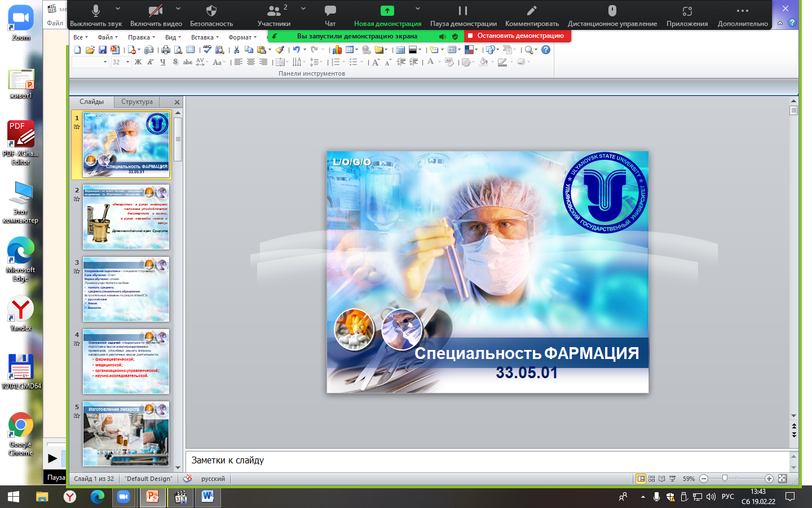
Task: Click the Open folder icon
Action: point(90,50)
